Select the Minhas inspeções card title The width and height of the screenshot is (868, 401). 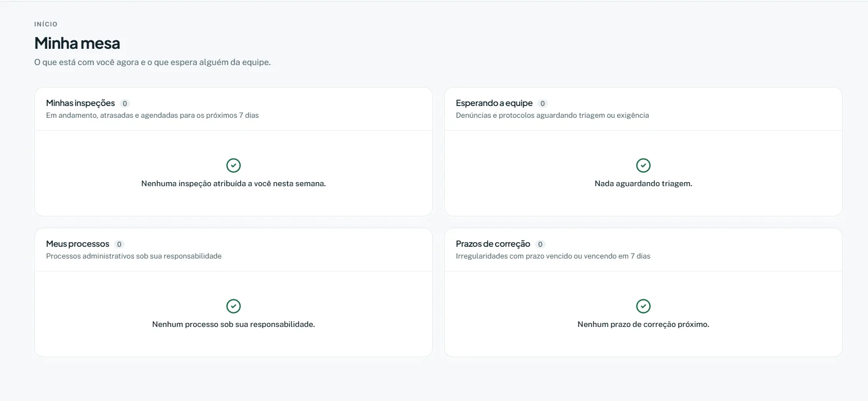tap(80, 103)
